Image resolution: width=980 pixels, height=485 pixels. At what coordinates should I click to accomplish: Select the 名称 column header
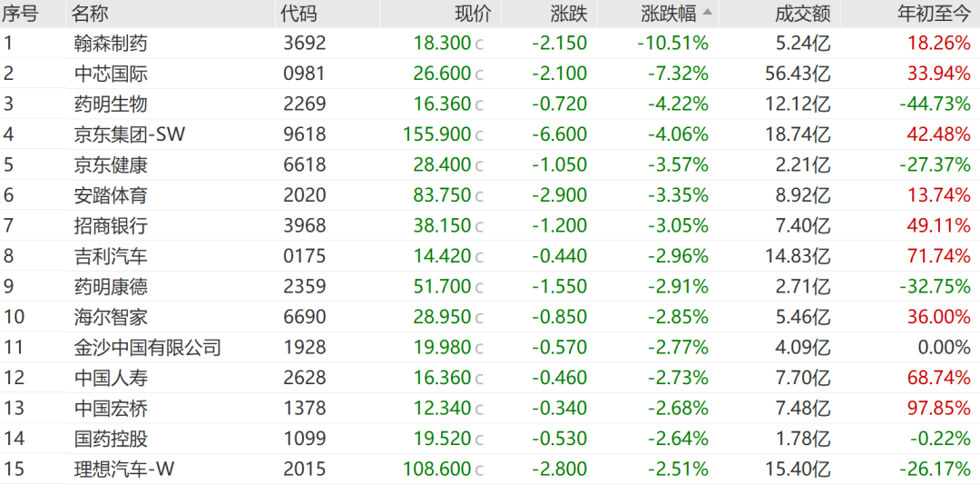click(89, 13)
